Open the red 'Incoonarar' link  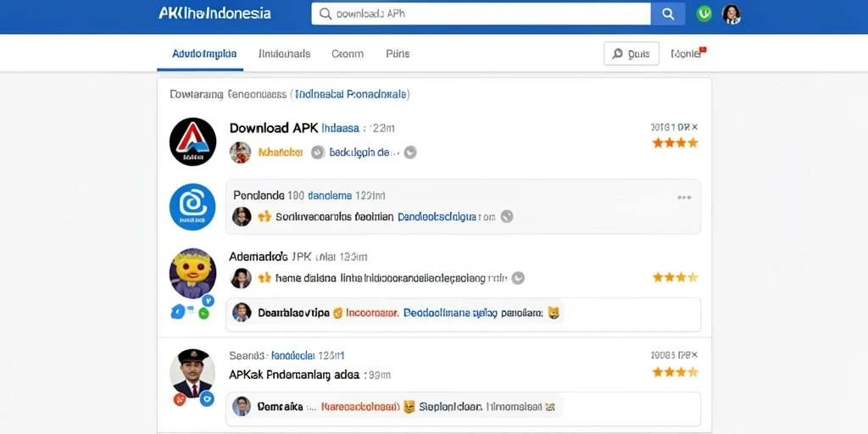coord(372,314)
